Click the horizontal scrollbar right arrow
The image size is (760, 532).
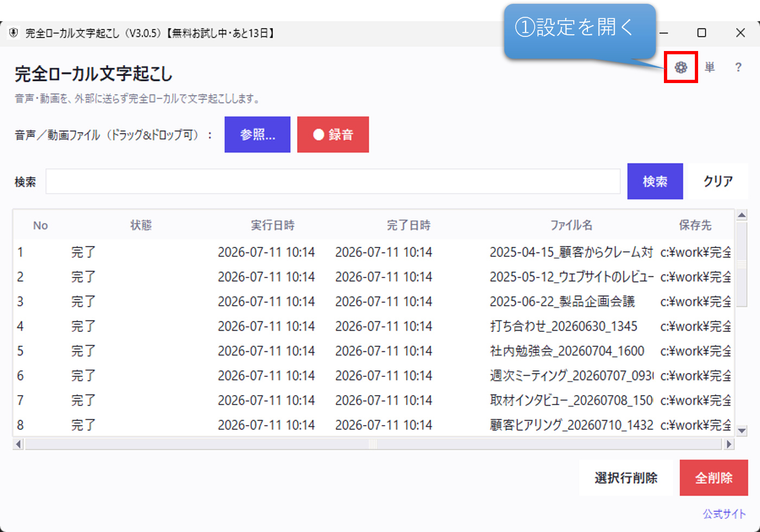pos(729,444)
